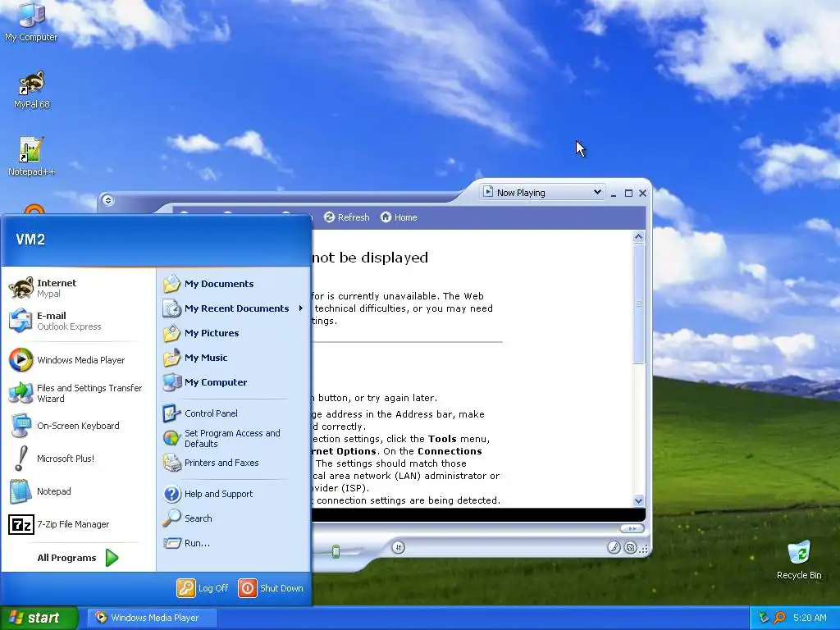The width and height of the screenshot is (840, 630).
Task: Launch E-mail Outlook Express
Action: point(79,321)
